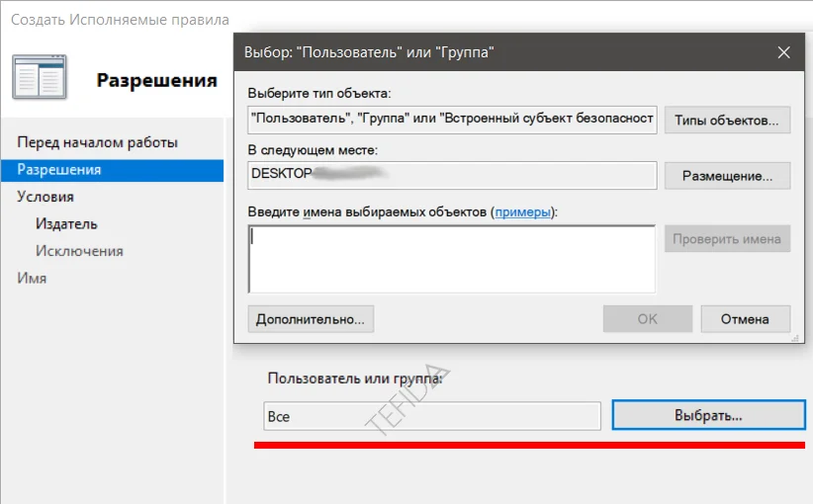Click the object type field
Screen dimensions: 813x504
452,120
